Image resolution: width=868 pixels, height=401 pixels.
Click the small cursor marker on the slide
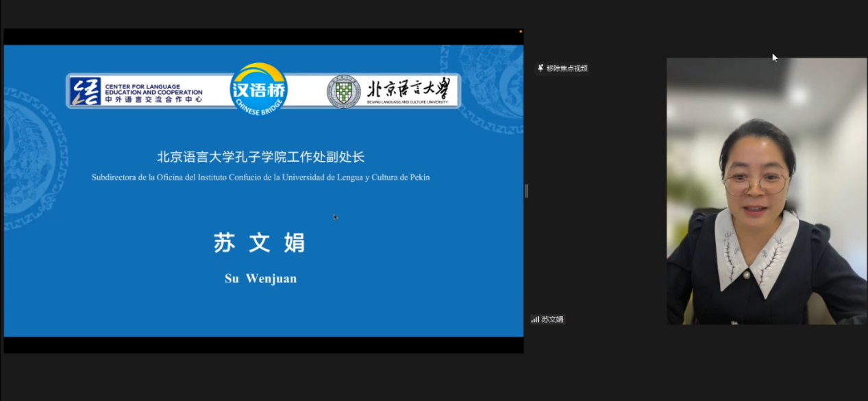[x=336, y=217]
